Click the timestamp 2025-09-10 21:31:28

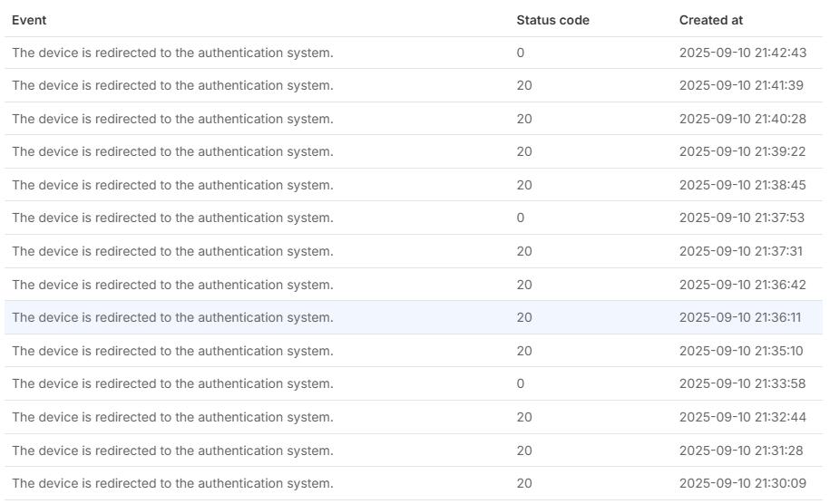[742, 451]
